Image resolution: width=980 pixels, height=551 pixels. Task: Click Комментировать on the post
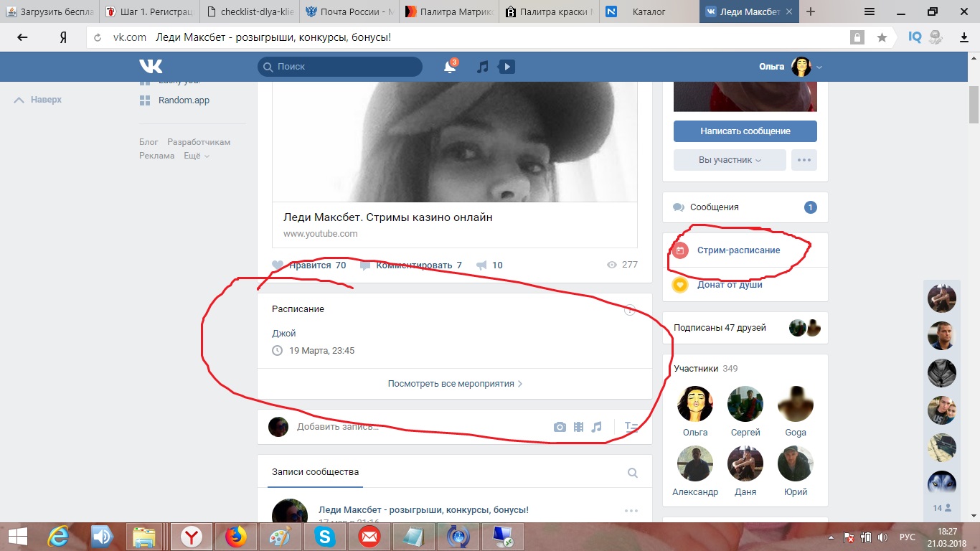tap(411, 265)
